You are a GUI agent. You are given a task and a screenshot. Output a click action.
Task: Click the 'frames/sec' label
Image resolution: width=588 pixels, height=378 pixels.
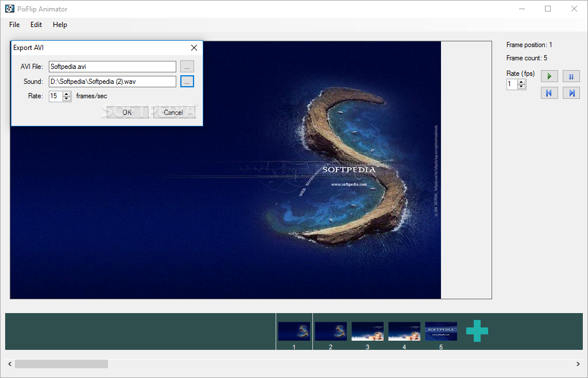point(91,96)
